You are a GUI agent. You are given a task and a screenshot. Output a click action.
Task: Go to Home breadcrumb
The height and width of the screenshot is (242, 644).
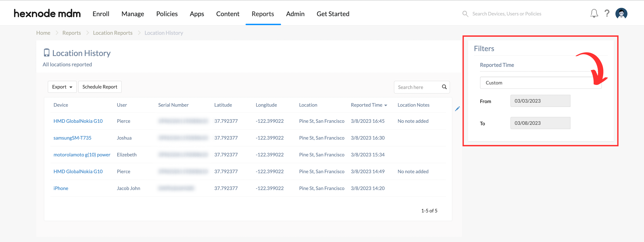[x=43, y=33]
